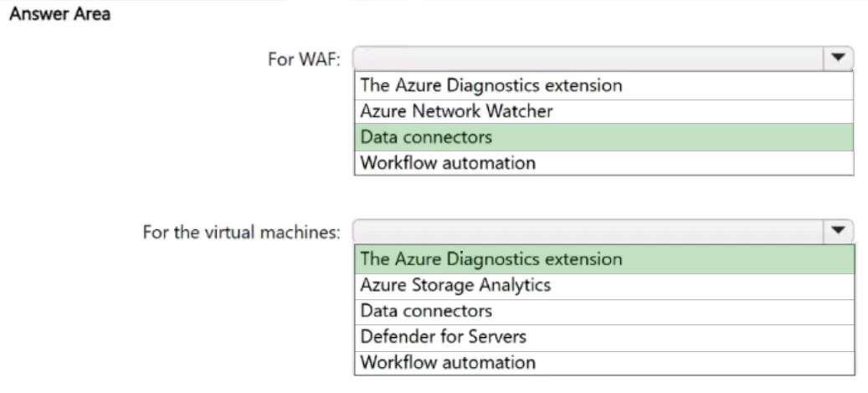Click the Answer Area heading

pyautogui.click(x=59, y=14)
